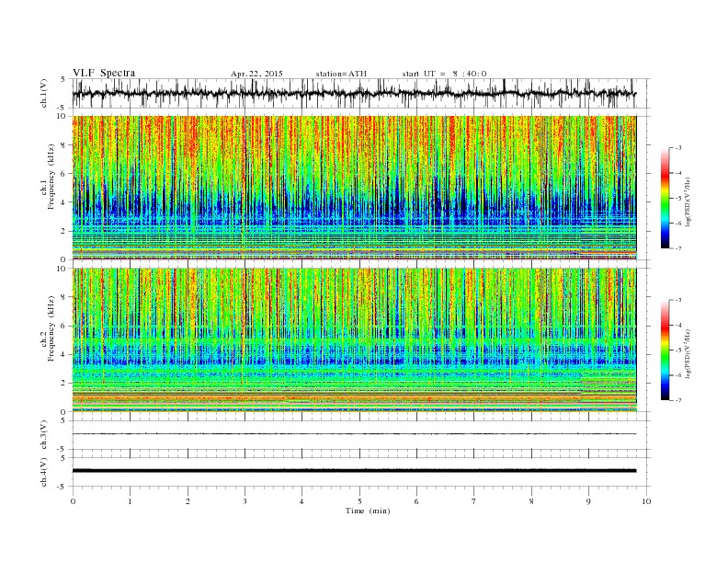The width and height of the screenshot is (728, 563).
Task: Click the "station=ATH" header text
Action: (341, 74)
